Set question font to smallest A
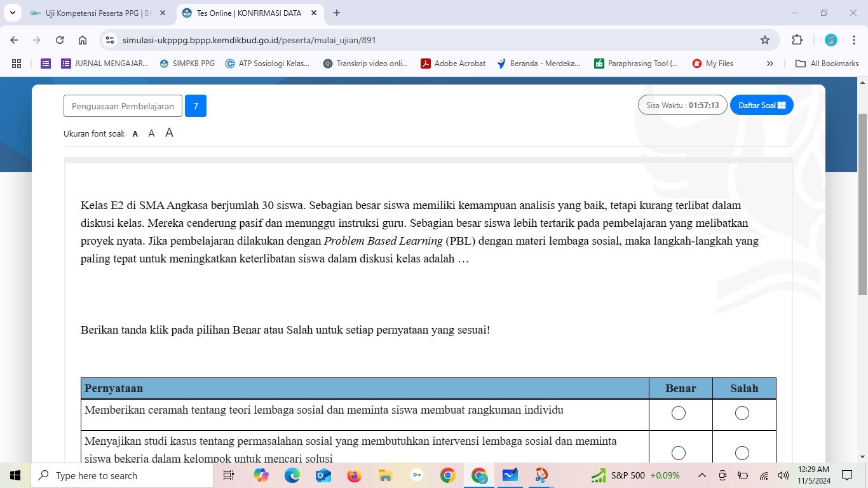Screen dimensions: 868x488 point(135,133)
